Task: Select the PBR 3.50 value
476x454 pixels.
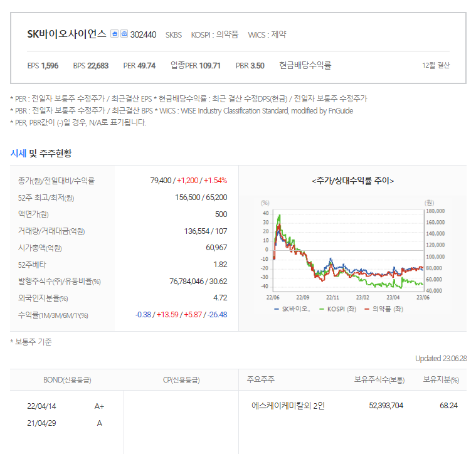Action: 250,66
